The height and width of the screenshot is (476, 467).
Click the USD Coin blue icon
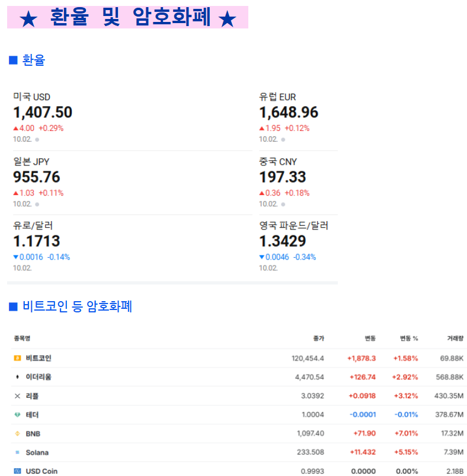click(17, 471)
